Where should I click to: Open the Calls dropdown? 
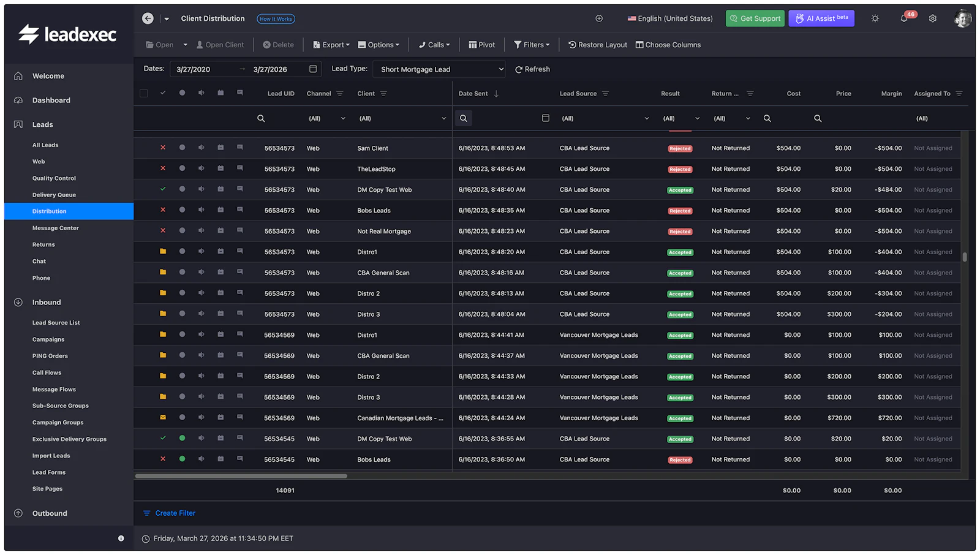point(434,45)
